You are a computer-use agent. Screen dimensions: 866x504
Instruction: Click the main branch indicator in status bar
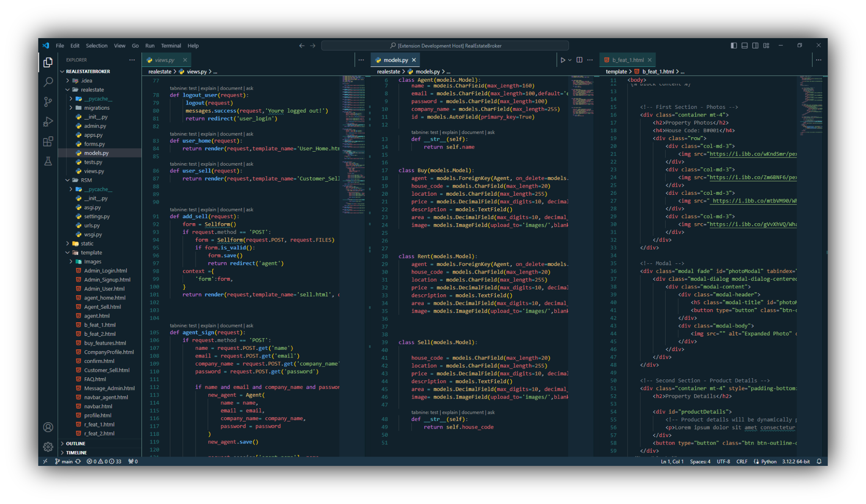(64, 462)
